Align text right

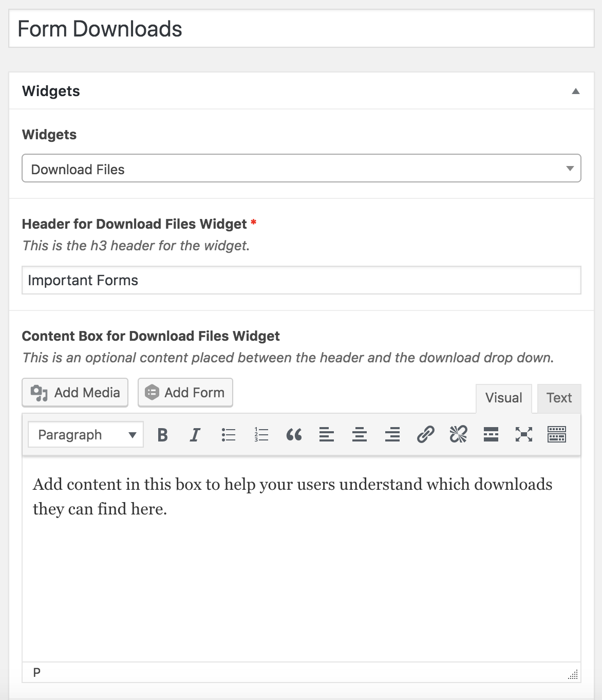click(x=392, y=435)
